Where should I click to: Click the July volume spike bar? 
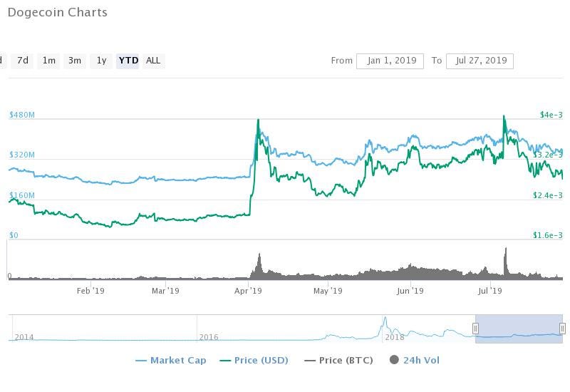click(x=505, y=264)
